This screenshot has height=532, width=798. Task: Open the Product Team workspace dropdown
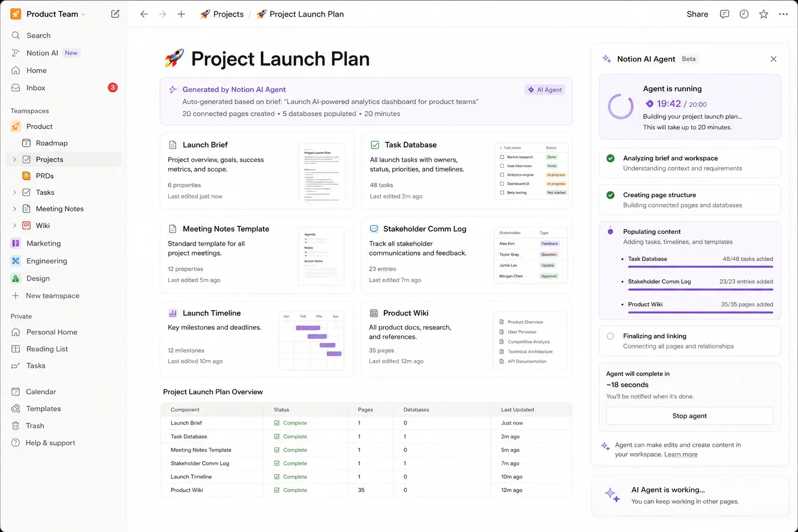point(55,14)
